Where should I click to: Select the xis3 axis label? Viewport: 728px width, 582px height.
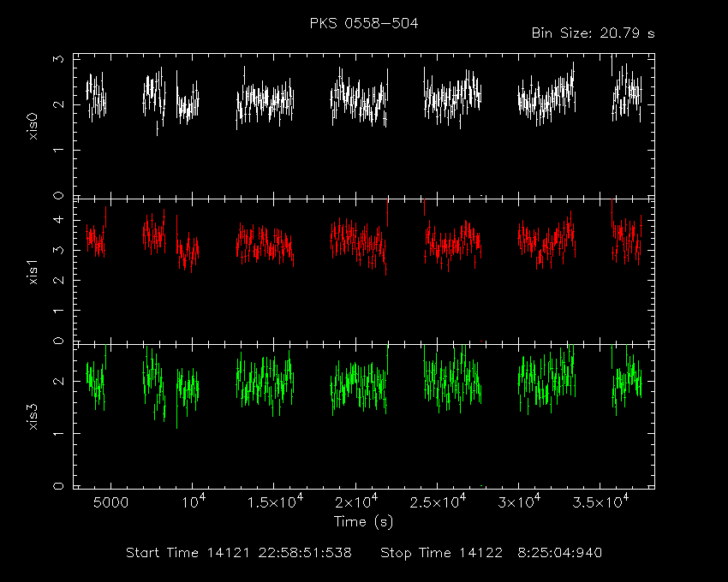33,417
